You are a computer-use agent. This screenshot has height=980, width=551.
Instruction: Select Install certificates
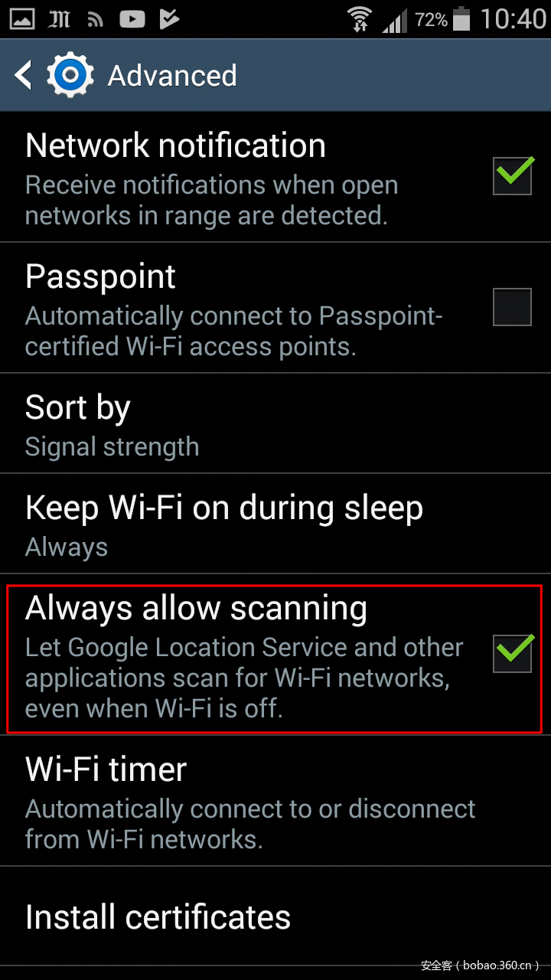(275, 916)
